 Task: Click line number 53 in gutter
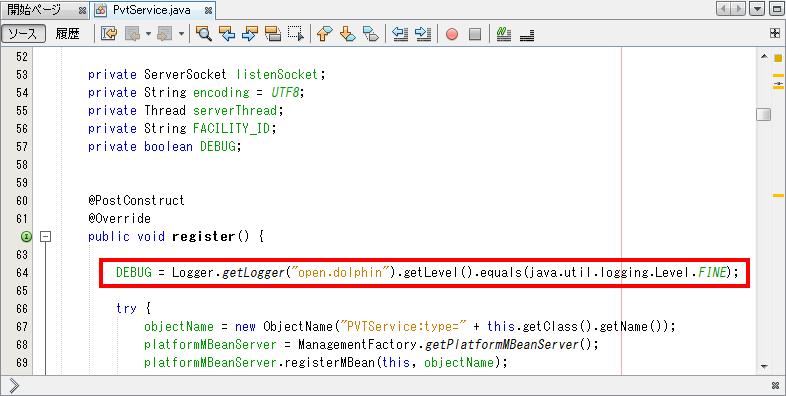click(x=22, y=75)
